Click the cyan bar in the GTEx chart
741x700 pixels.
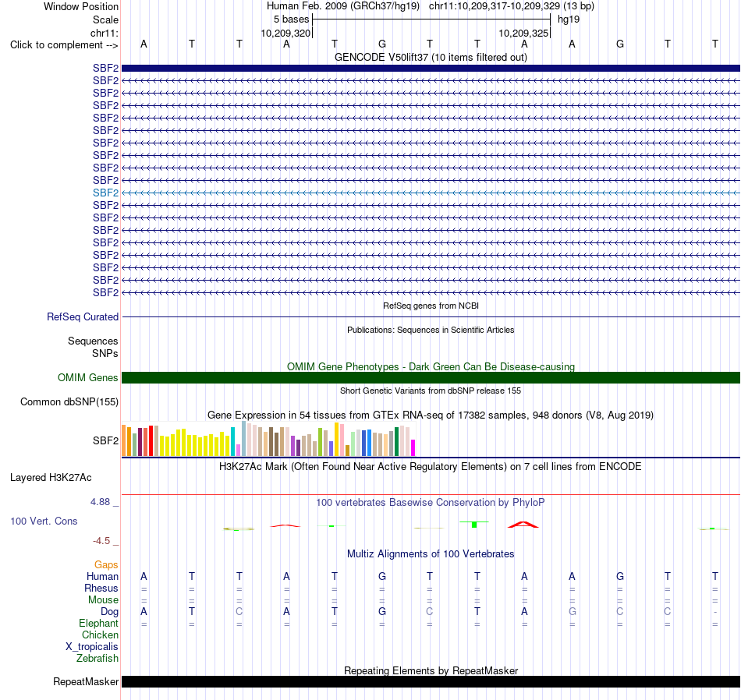(x=232, y=442)
